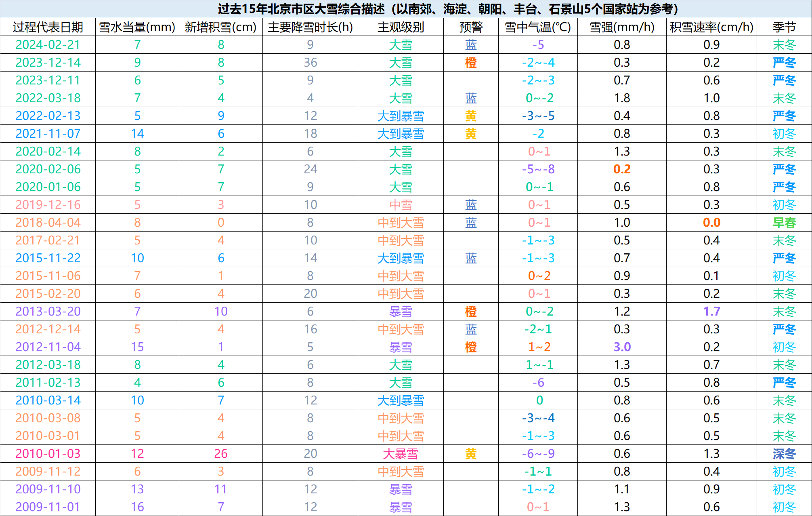Click the date cell 2020-02-06
This screenshot has width=812, height=516.
coord(48,169)
